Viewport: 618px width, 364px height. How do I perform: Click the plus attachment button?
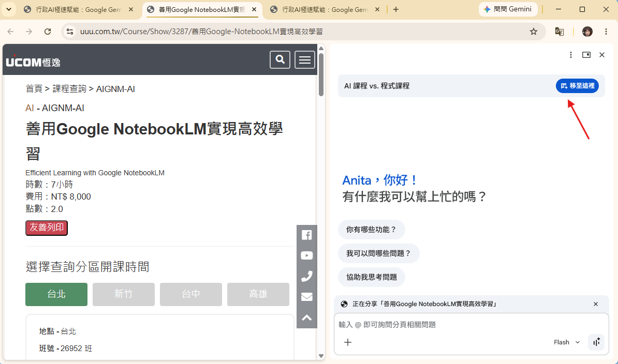[348, 342]
